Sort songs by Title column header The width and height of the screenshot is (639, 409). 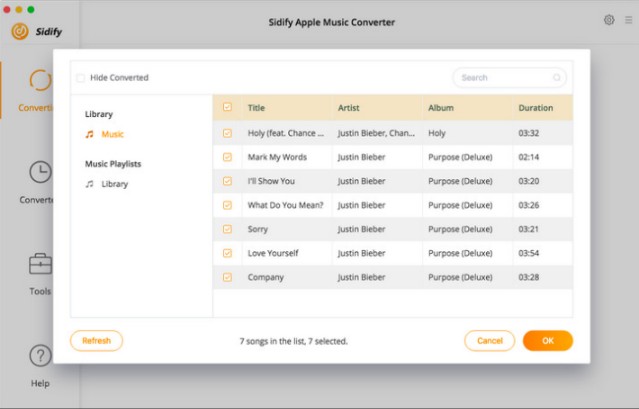[257, 107]
